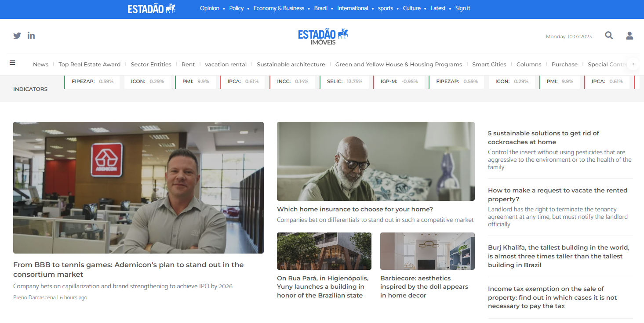
Task: Open the Sustainable architecture section
Action: [x=291, y=64]
